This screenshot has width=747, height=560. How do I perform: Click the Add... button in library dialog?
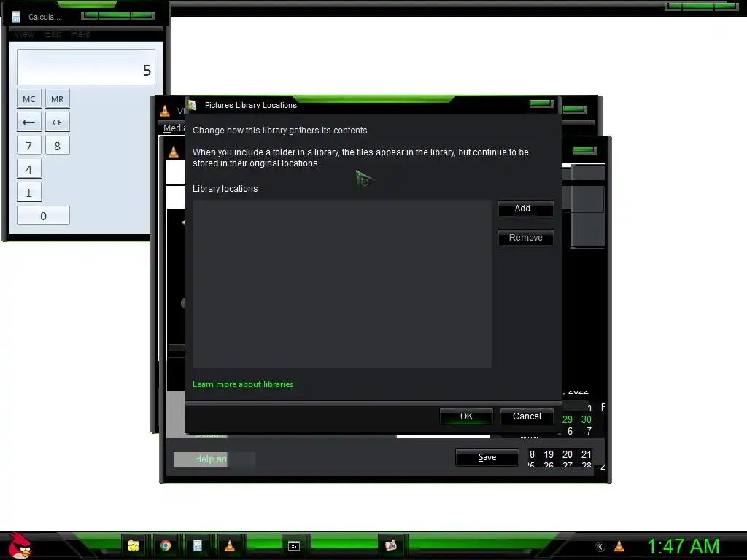tap(525, 209)
